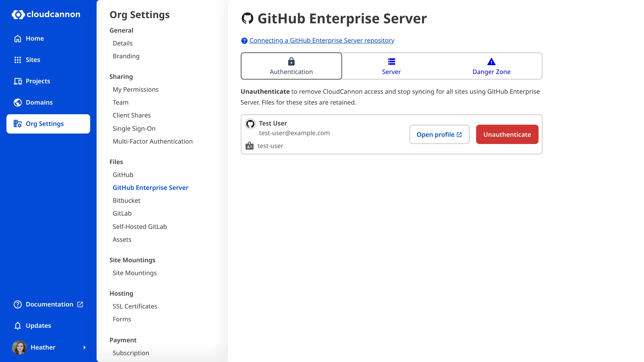Click the Danger Zone warning icon
This screenshot has width=644, height=362.
pos(491,62)
